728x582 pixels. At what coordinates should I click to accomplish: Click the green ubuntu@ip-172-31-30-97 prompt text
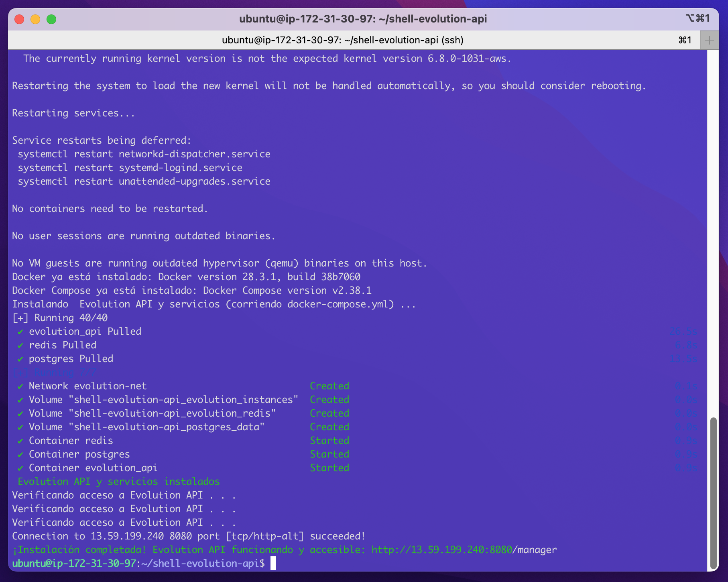tap(74, 564)
